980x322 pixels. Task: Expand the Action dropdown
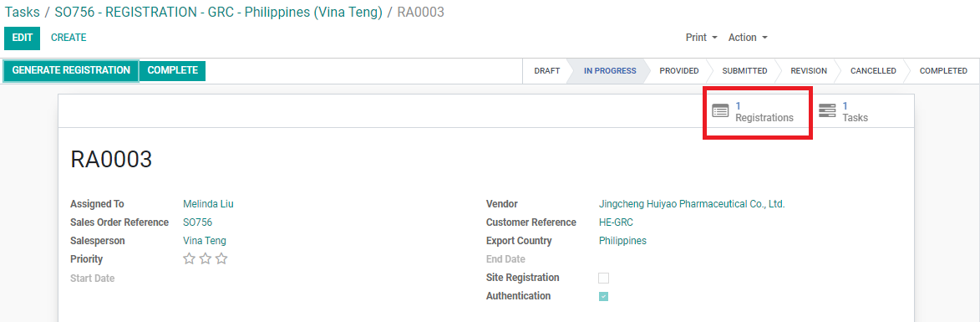click(x=748, y=38)
